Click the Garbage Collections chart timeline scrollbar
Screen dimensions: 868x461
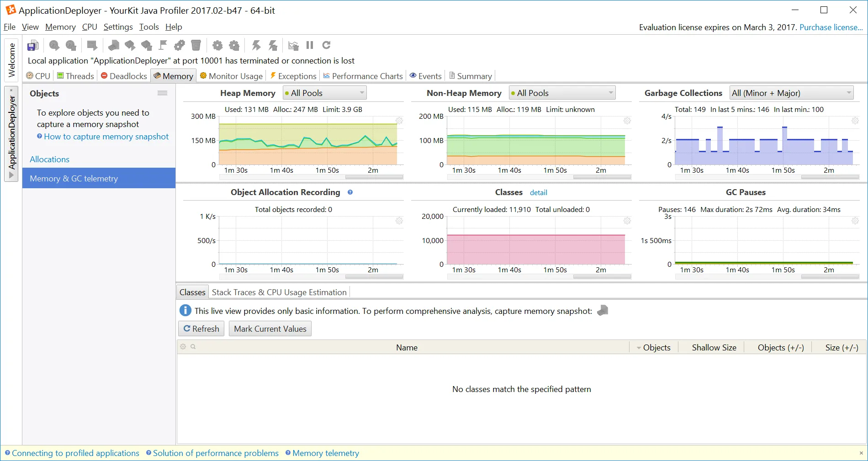coord(830,177)
